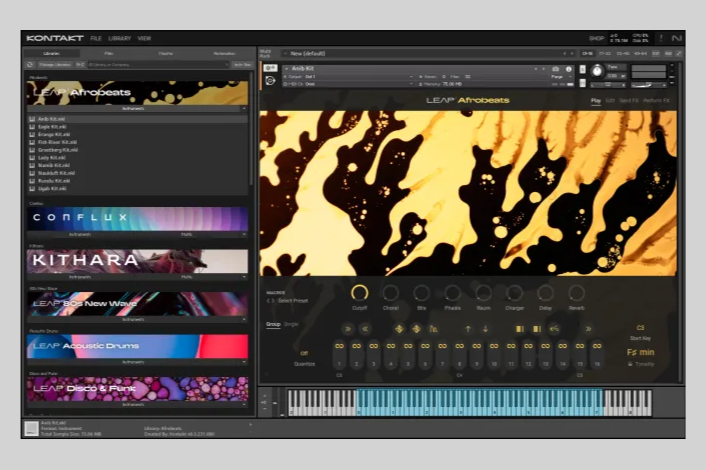
Task: Toggle the instrument solo button
Action: coord(582,69)
